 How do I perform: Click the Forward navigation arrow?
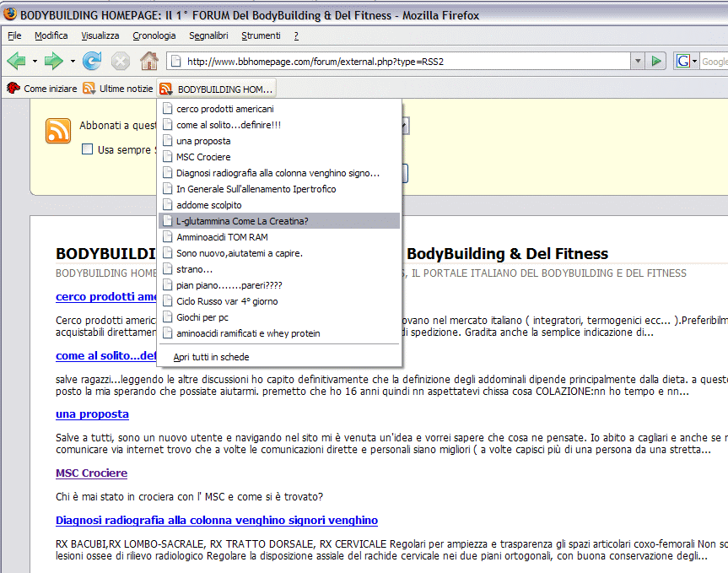coord(54,61)
